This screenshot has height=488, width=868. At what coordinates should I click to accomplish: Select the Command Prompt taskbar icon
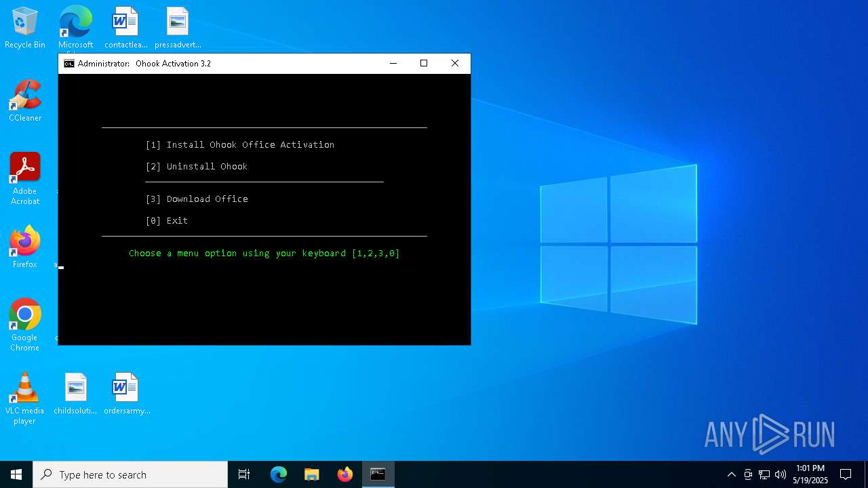378,474
